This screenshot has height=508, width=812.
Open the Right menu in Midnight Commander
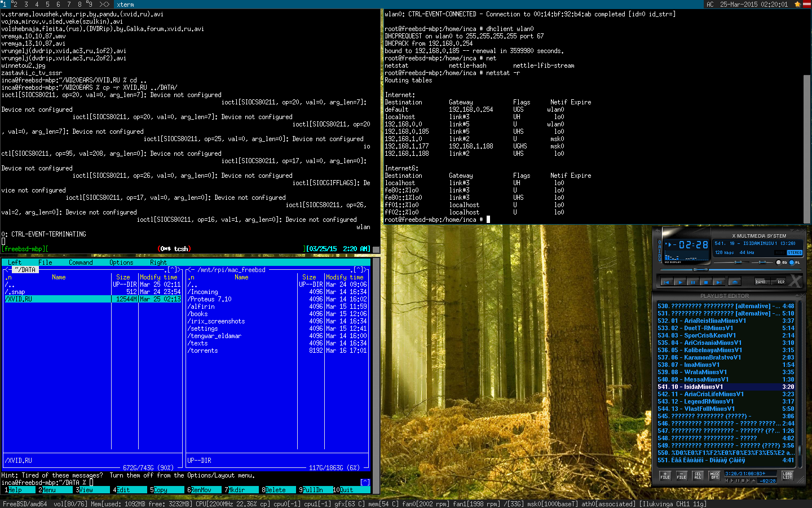pos(158,262)
